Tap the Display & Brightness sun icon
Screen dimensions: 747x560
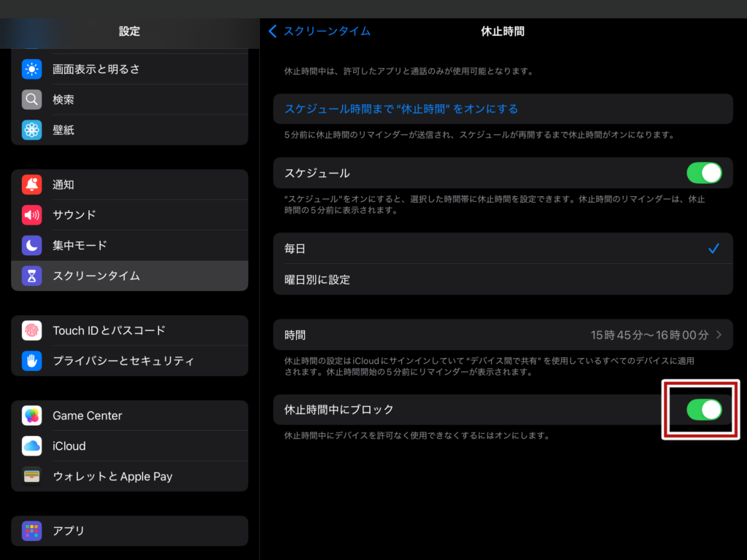coord(31,69)
